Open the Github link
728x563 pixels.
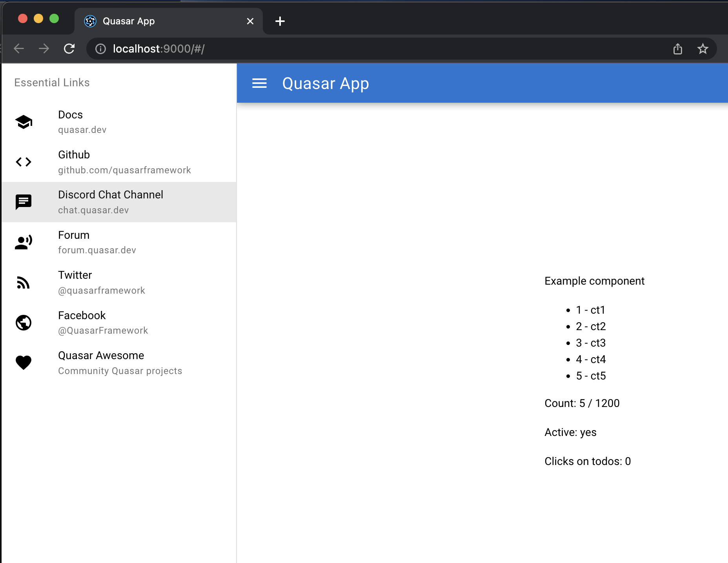pos(119,162)
